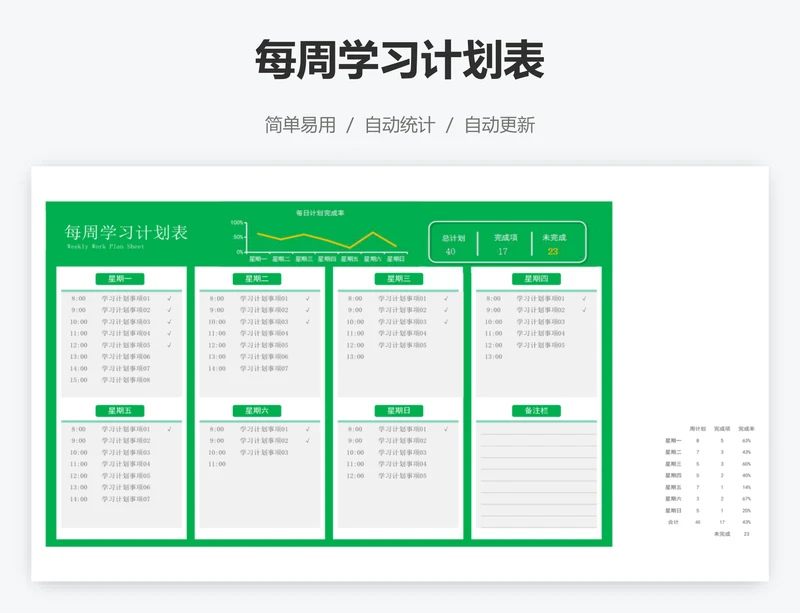This screenshot has width=800, height=613.
Task: Click the 星期六 green header label
Action: (257, 410)
